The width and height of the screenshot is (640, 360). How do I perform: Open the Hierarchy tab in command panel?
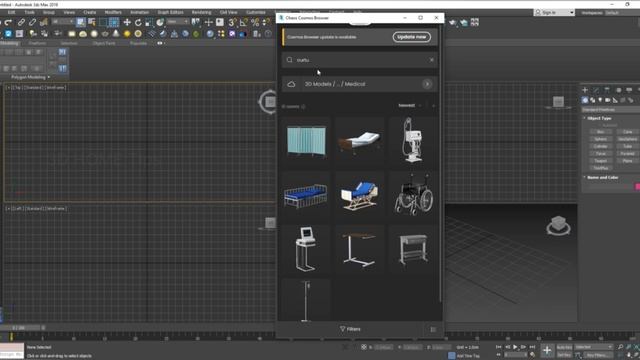pos(607,90)
